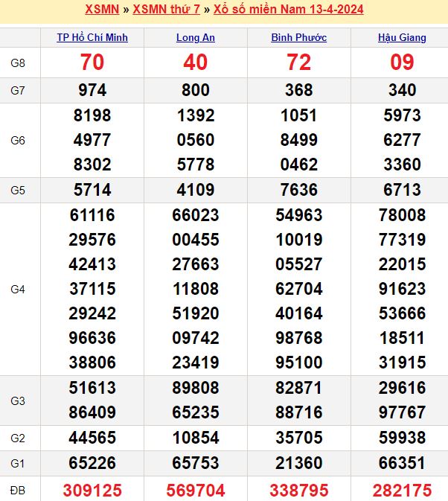Click special prize number 309125
448x501 pixels.
92,490
